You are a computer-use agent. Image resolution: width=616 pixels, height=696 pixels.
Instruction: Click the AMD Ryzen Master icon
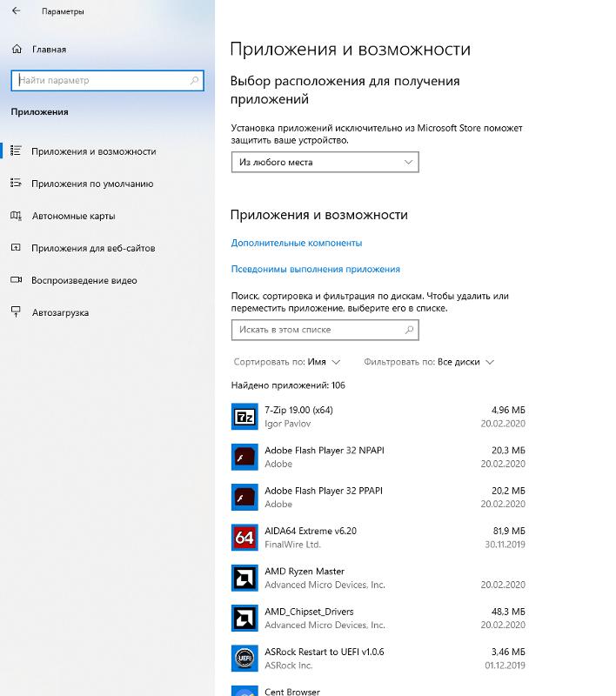tap(244, 578)
